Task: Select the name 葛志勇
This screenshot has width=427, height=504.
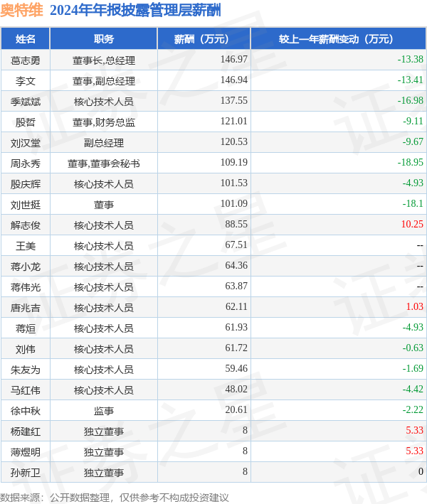Action: coord(26,60)
